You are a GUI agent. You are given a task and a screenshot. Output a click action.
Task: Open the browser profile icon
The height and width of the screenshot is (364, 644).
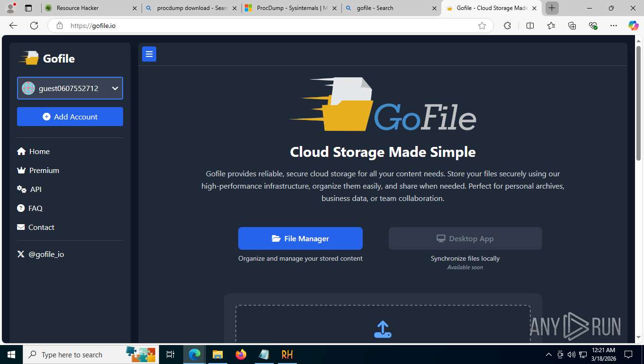click(10, 8)
